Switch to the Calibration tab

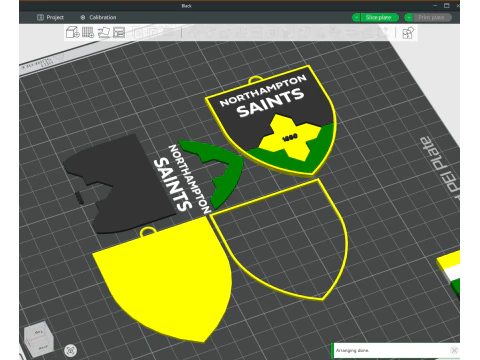pos(98,17)
